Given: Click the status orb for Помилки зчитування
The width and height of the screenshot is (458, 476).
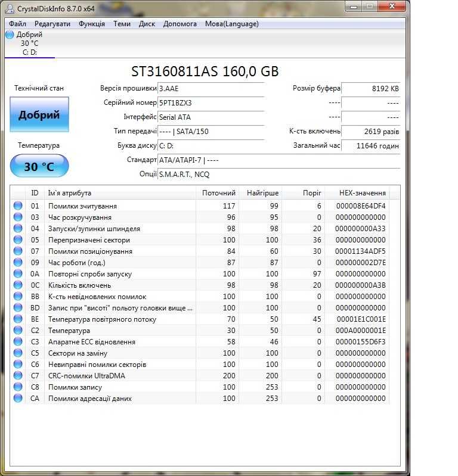Looking at the screenshot, I should 18,206.
